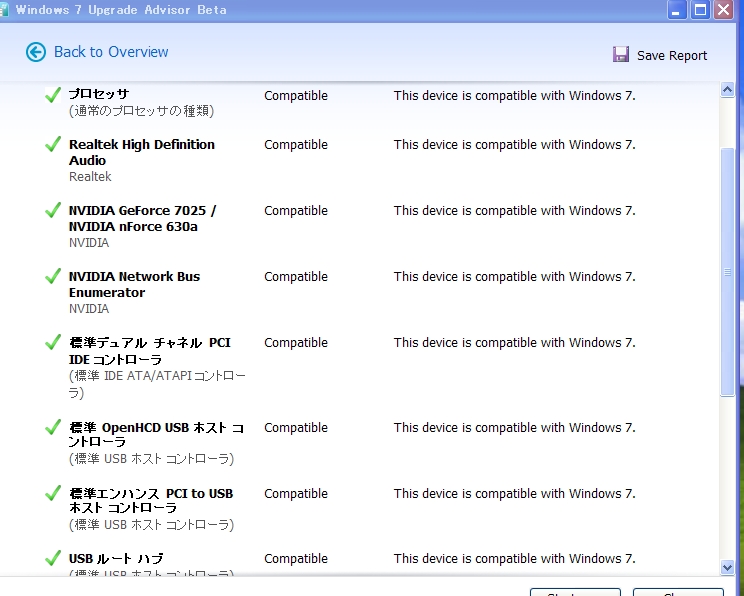Click the Compatible status for Realtek audio

[296, 145]
